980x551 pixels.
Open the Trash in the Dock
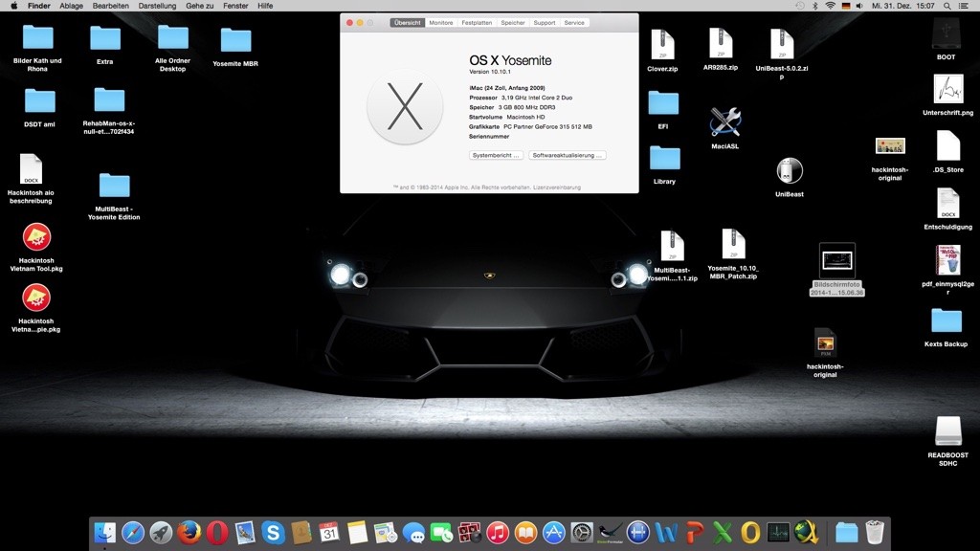[874, 533]
